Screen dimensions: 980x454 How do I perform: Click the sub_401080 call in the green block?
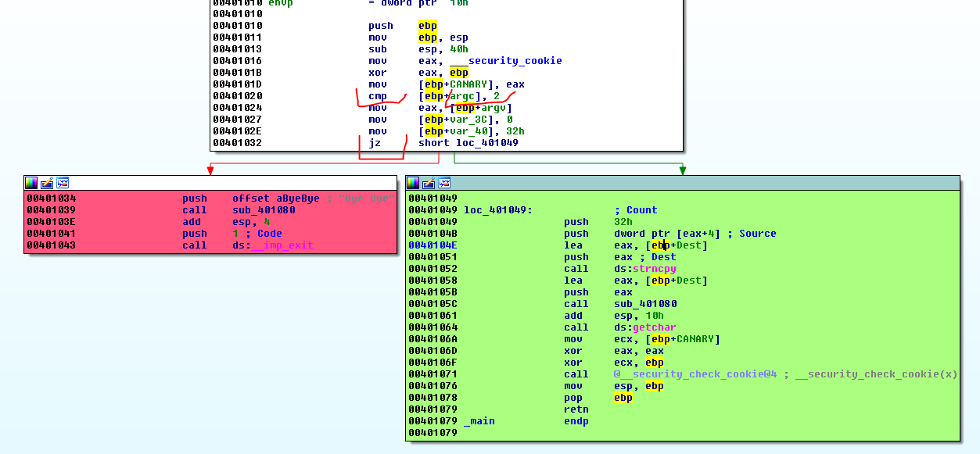[645, 304]
